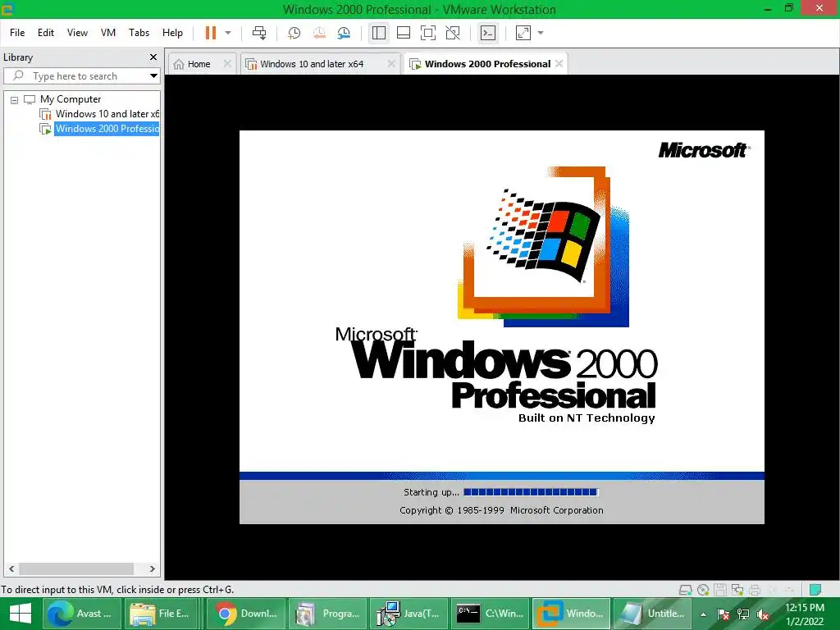The width and height of the screenshot is (840, 630).
Task: Switch to Windows 10 and later x64 tab
Action: coord(312,64)
